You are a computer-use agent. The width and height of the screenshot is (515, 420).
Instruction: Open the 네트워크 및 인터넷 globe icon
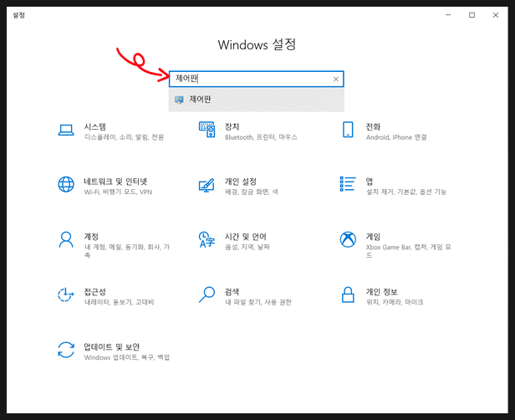click(x=66, y=184)
